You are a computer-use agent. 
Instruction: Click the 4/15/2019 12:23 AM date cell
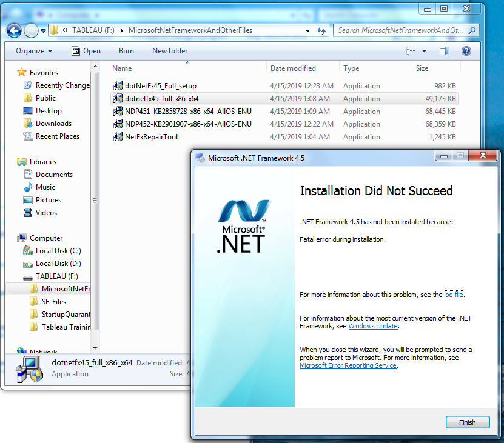click(x=301, y=86)
